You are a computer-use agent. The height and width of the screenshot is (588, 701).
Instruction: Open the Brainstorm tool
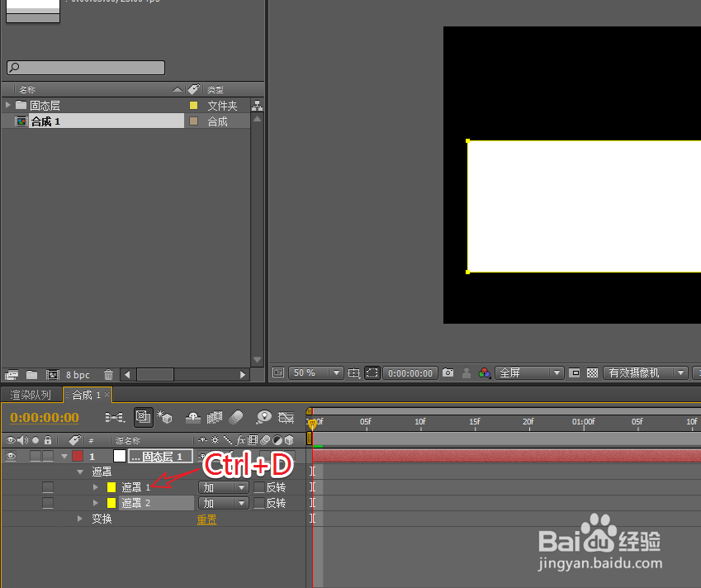click(x=263, y=417)
